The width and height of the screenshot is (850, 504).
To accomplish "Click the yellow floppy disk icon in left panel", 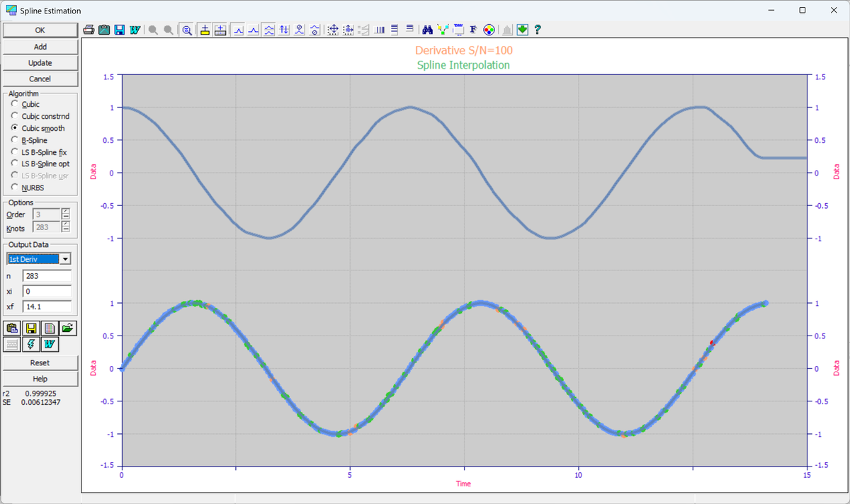I will pos(31,328).
